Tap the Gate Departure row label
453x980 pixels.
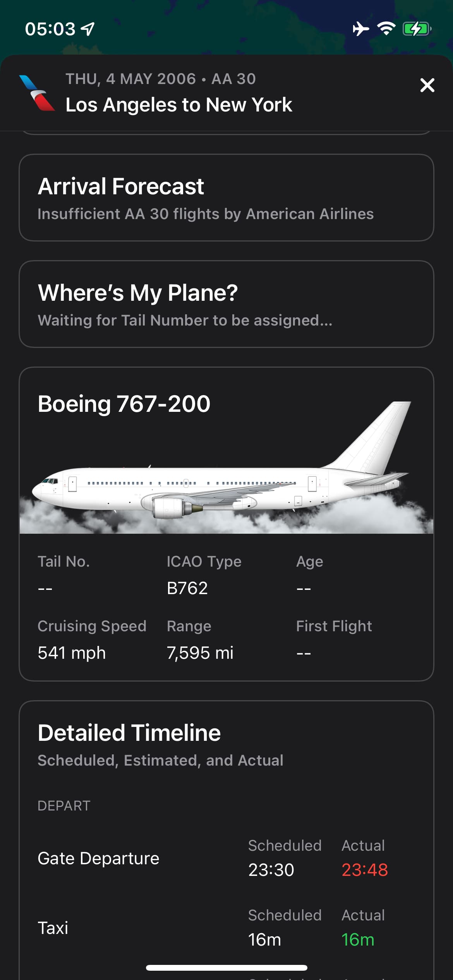point(98,858)
